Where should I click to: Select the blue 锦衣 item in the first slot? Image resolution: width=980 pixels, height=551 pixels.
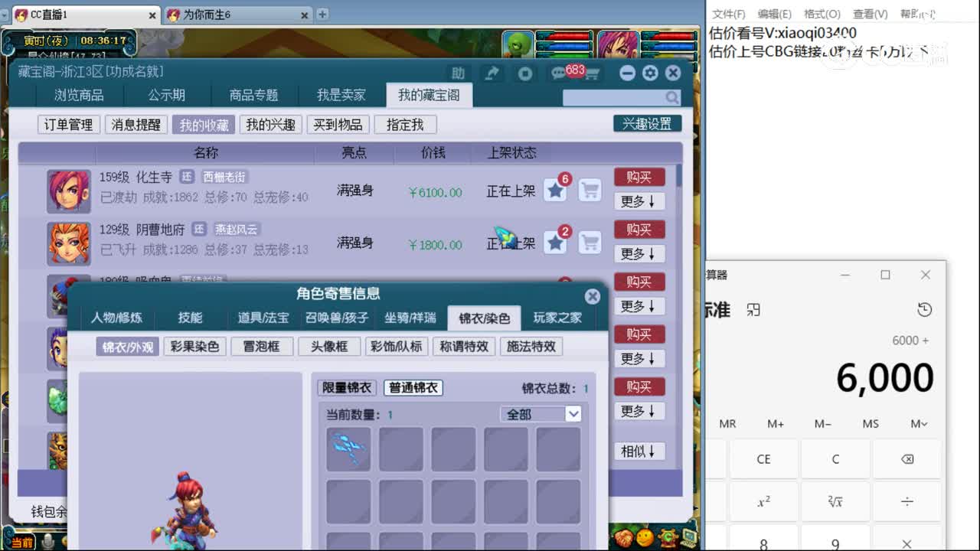click(x=348, y=449)
